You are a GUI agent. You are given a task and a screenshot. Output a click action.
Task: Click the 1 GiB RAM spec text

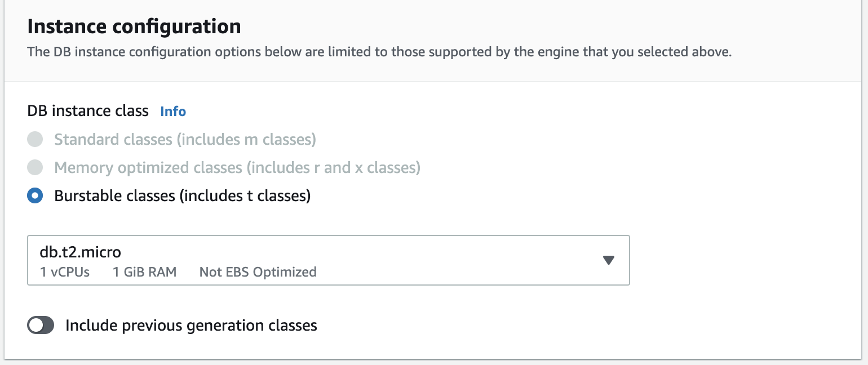[144, 272]
